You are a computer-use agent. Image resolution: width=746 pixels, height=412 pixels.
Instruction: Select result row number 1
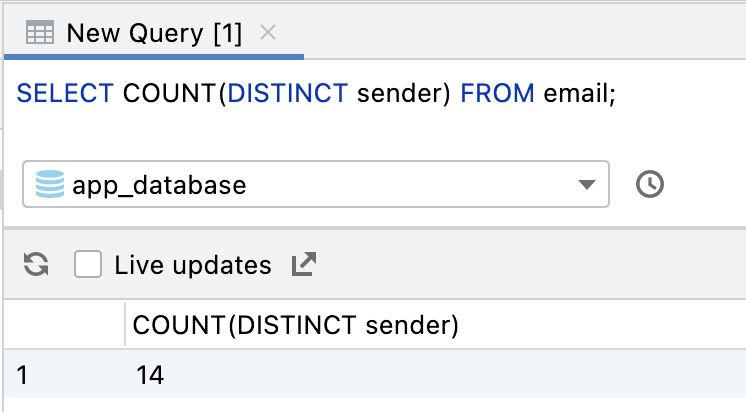pyautogui.click(x=23, y=375)
